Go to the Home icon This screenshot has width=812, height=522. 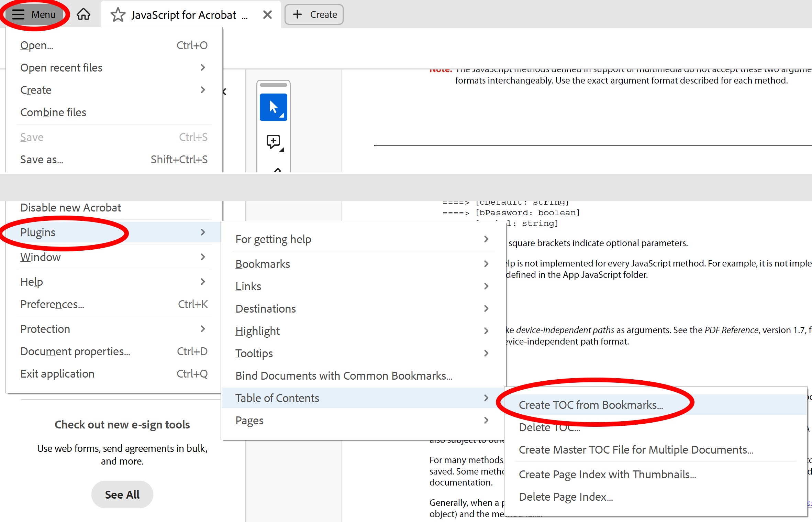tap(84, 14)
